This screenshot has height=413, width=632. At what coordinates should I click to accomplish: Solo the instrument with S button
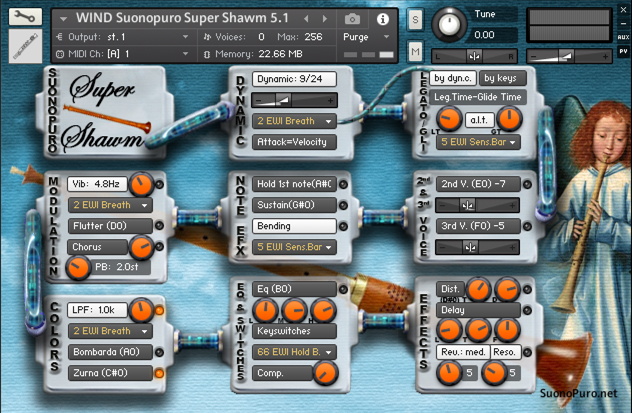pos(415,19)
